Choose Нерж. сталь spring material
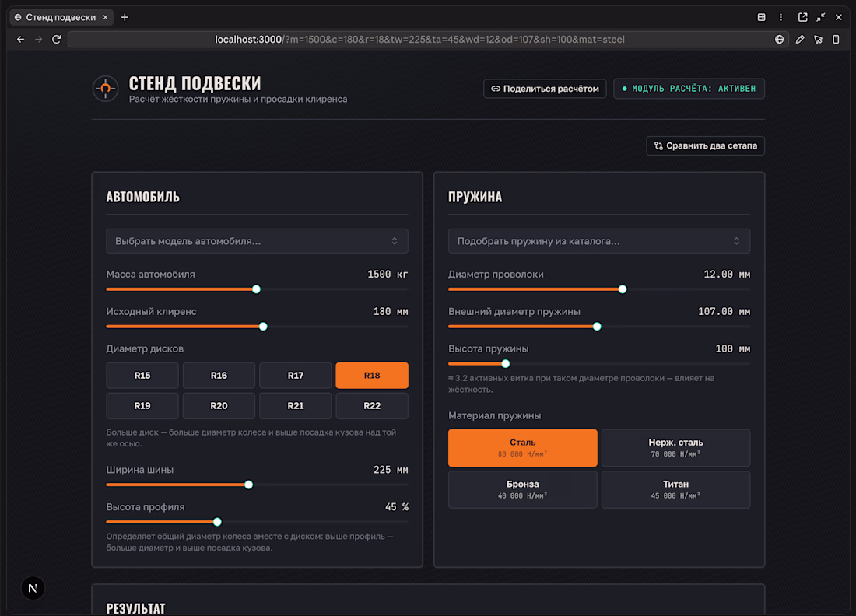Screen dimensions: 856x616 click(675, 448)
